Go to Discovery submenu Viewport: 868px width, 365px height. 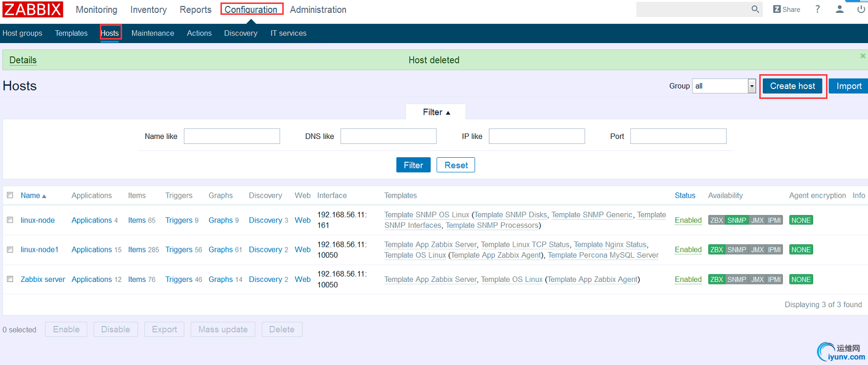pos(241,33)
